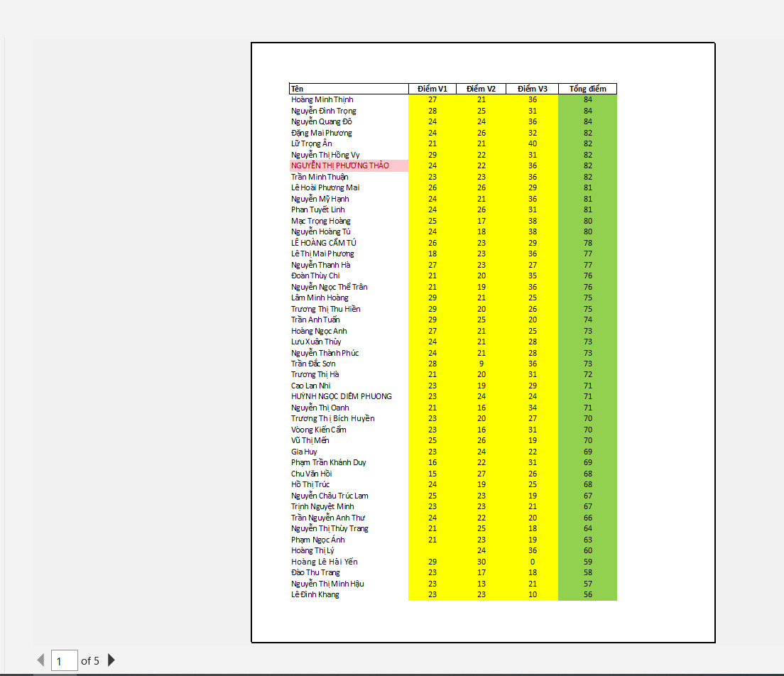
Task: Go to the previous preview page arrow
Action: [x=41, y=660]
